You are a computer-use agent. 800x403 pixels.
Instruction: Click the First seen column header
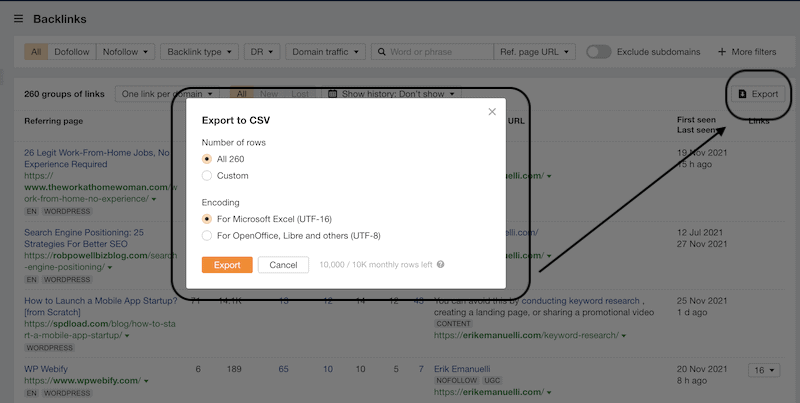[696, 120]
